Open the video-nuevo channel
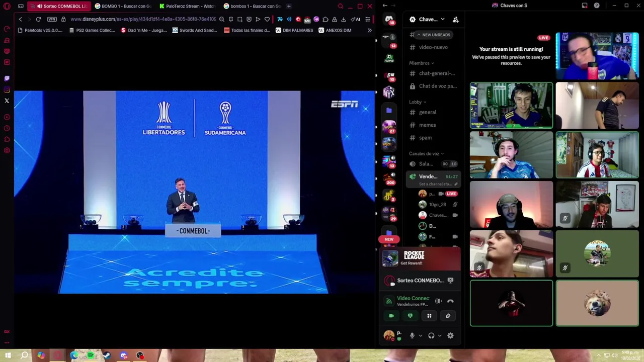The image size is (644, 362). [x=433, y=47]
